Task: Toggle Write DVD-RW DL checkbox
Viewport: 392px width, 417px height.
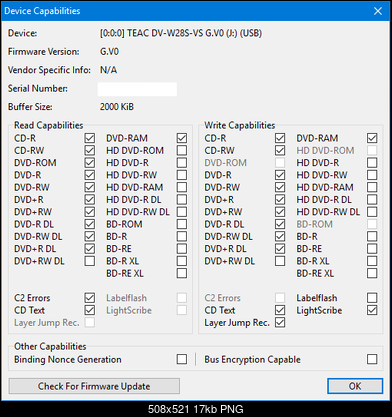Action: tap(280, 236)
